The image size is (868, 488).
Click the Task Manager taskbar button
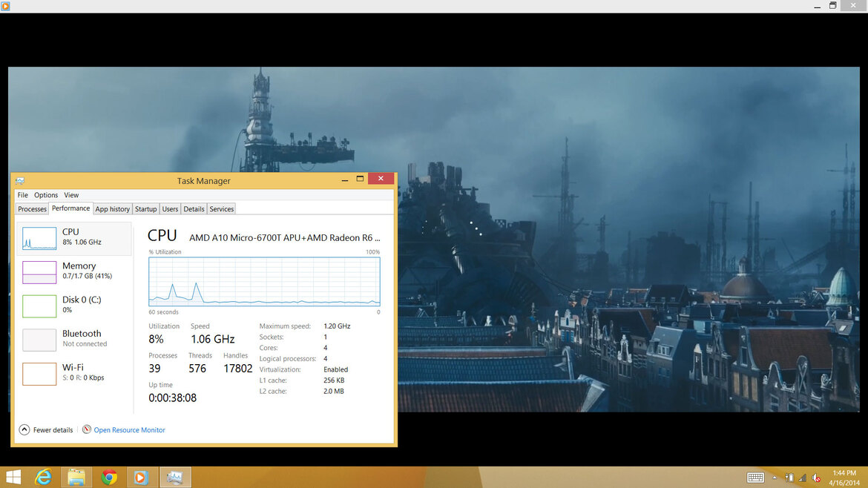176,477
